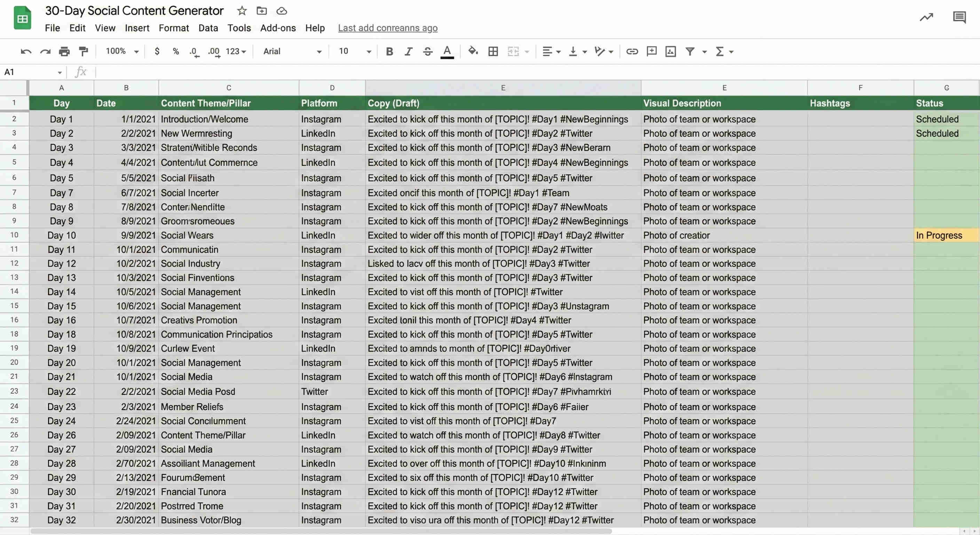Click the Print icon
The image size is (980, 535).
click(64, 52)
